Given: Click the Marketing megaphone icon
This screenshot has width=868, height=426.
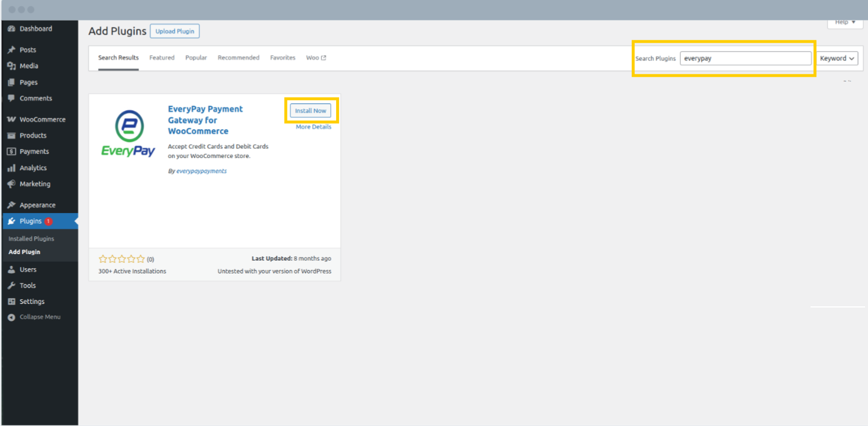Looking at the screenshot, I should (11, 184).
